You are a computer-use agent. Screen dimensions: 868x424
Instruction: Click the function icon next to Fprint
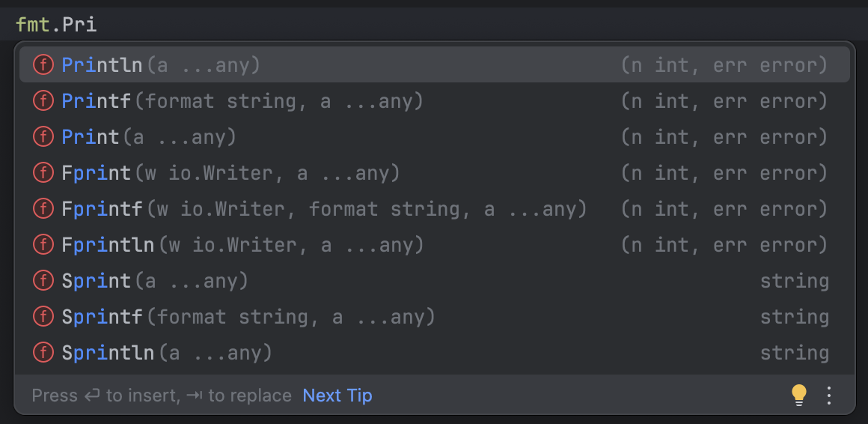point(43,173)
